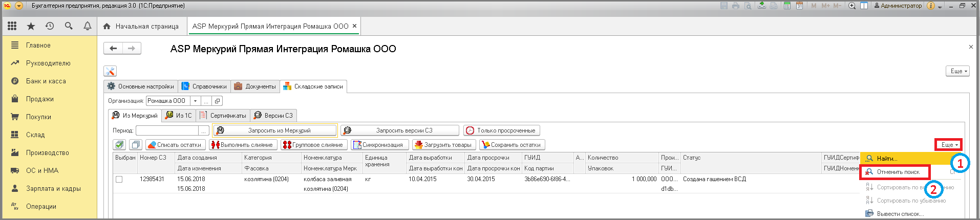Viewport: 980px width, 220px height.
Task: Tick the checkbox in row 12985431
Action: click(119, 179)
